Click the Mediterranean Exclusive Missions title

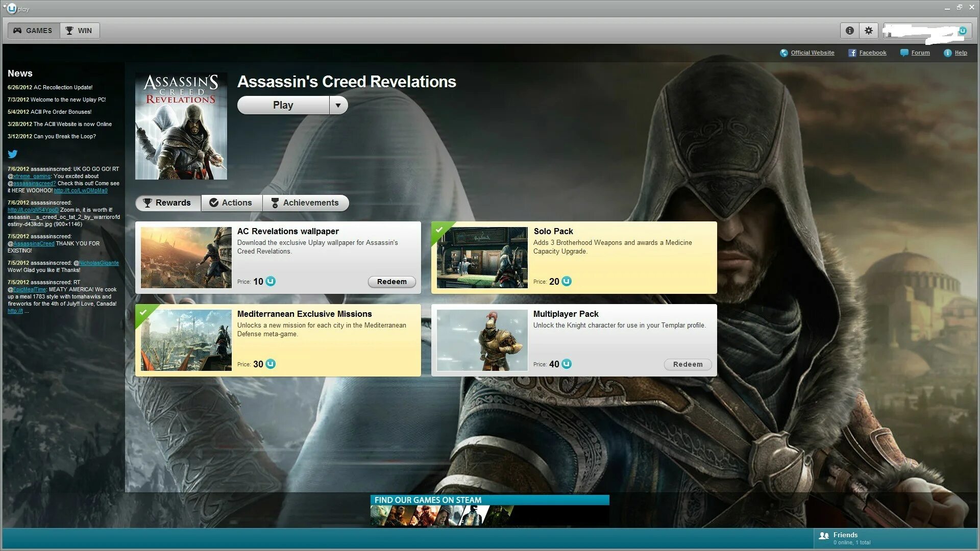point(305,314)
